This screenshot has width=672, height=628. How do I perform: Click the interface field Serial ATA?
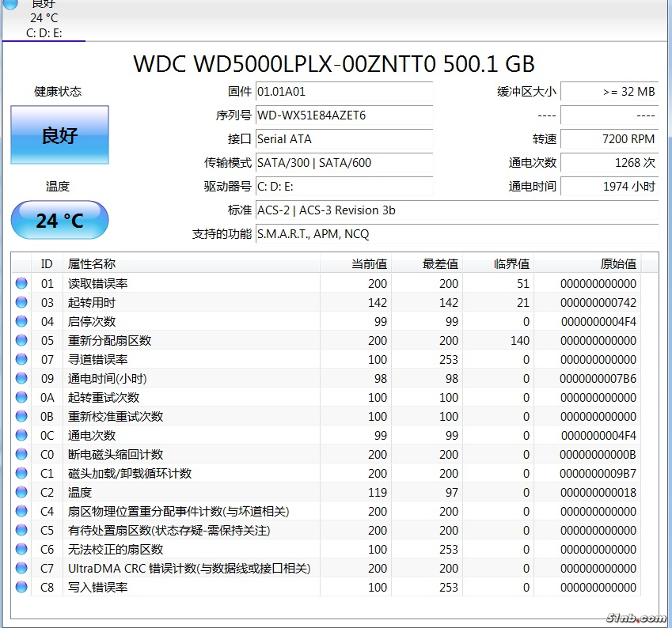(x=344, y=139)
